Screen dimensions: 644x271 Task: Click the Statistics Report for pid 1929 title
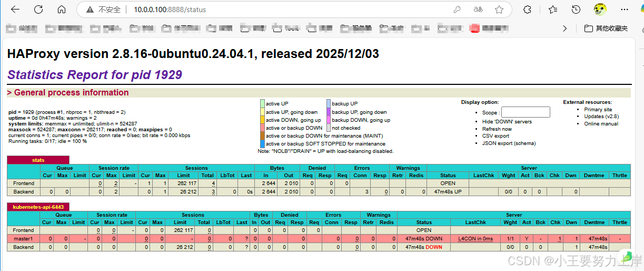pyautogui.click(x=95, y=75)
